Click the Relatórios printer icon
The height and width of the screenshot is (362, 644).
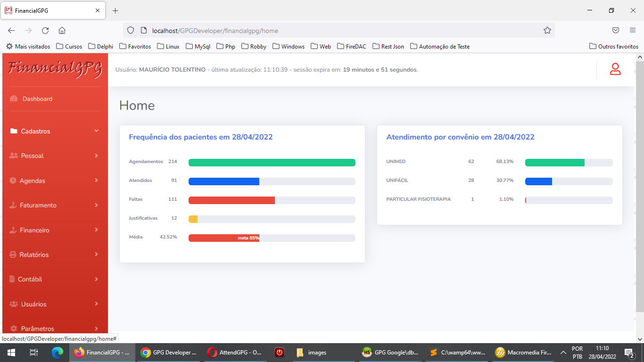pos(13,255)
